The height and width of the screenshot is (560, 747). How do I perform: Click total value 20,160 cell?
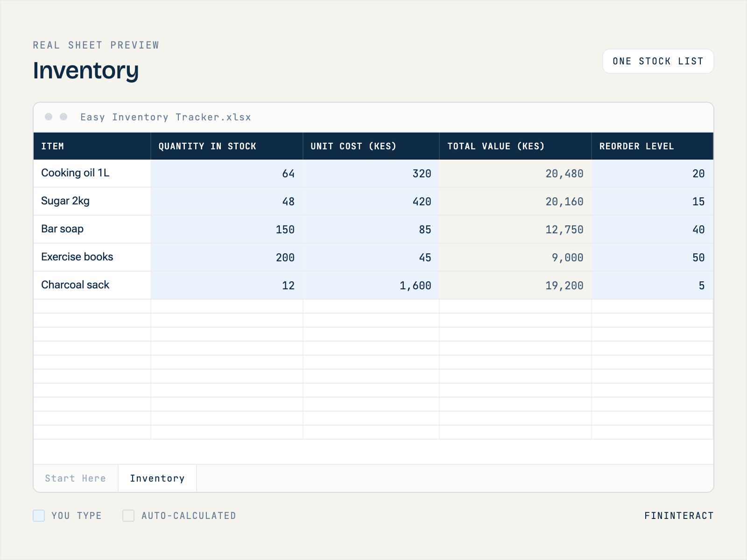click(x=515, y=201)
